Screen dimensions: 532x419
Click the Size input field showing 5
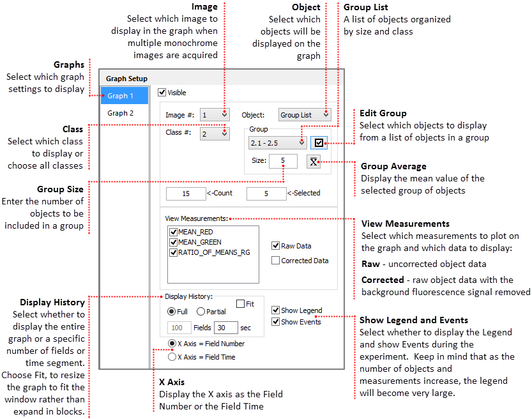[282, 161]
